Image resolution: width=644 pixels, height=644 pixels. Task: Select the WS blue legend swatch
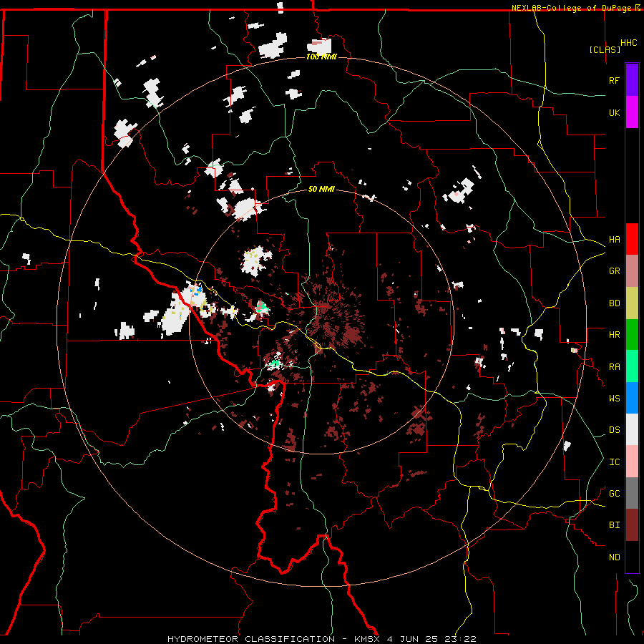click(x=632, y=398)
